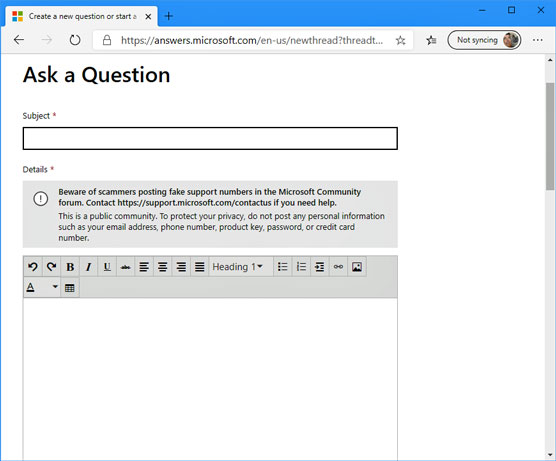Click inside the Details text editor area

210,379
